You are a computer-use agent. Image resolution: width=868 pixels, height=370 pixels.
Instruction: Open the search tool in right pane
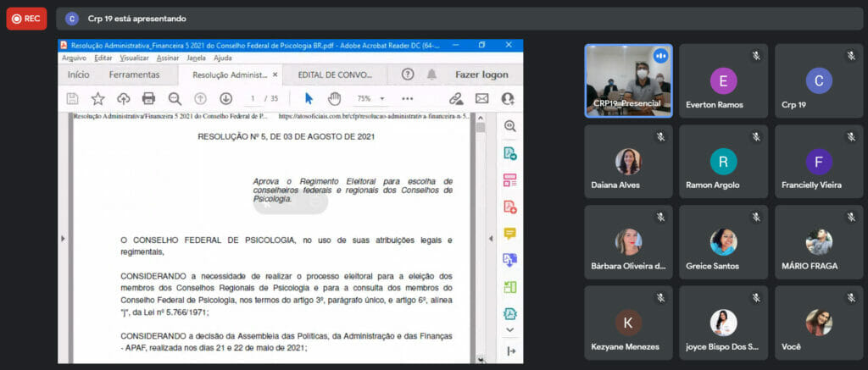(509, 126)
